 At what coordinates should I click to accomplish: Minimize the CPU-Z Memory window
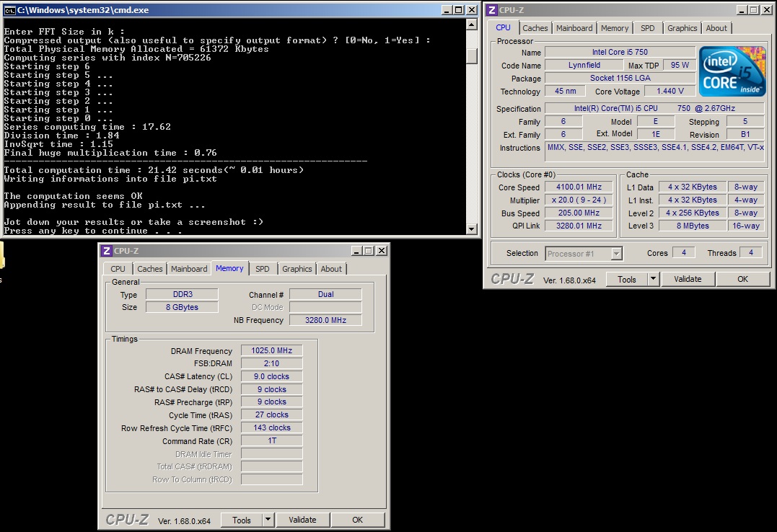(357, 251)
